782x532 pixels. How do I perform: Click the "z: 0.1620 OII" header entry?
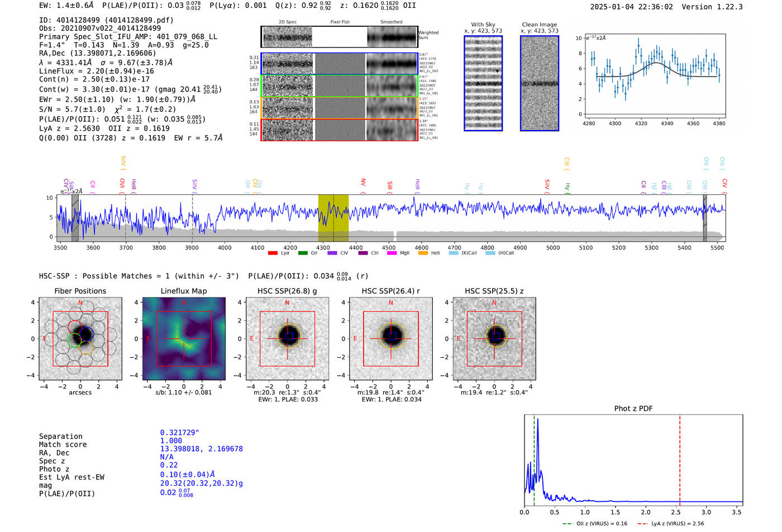378,6
